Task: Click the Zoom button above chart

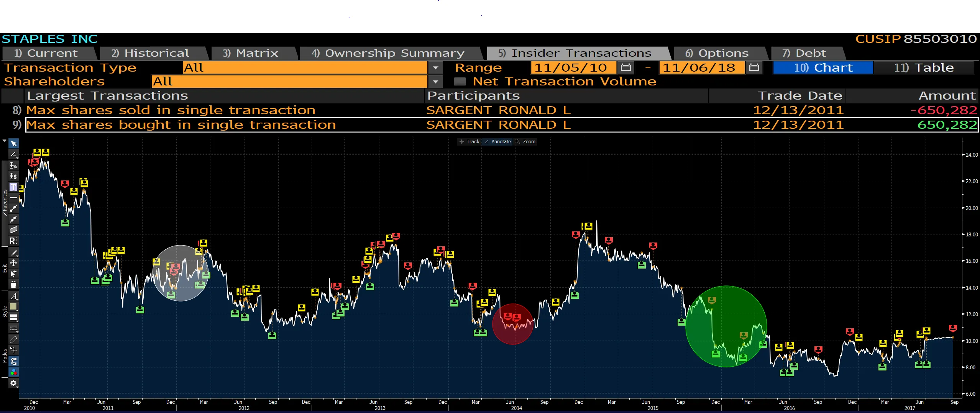Action: (x=525, y=142)
